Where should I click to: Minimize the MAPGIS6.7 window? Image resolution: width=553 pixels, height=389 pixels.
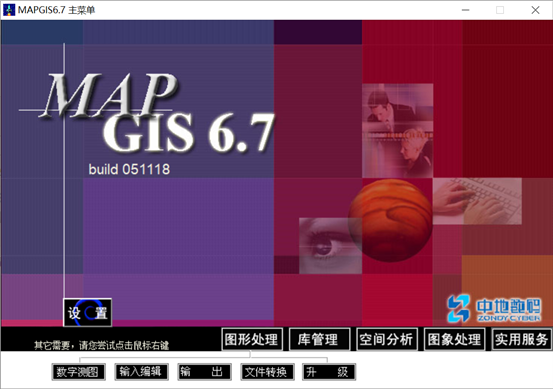pos(466,10)
